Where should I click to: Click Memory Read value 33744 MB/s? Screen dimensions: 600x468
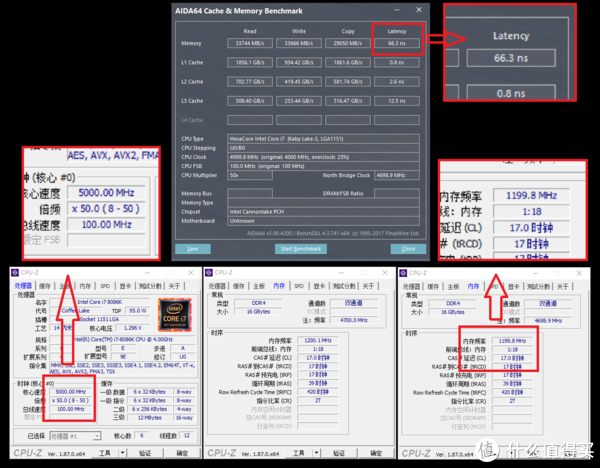(x=250, y=43)
